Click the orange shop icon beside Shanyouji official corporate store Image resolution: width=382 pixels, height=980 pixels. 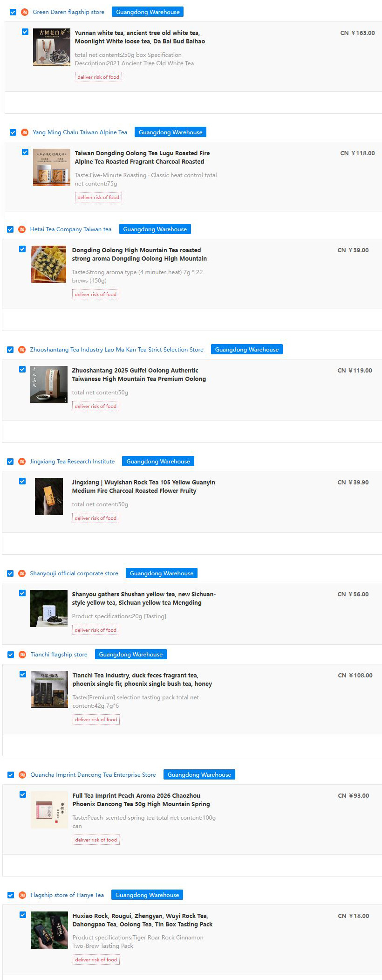coord(22,573)
